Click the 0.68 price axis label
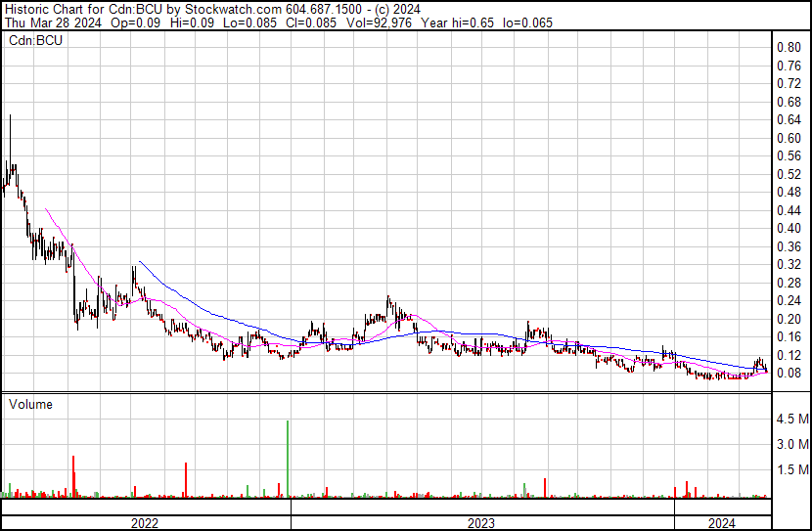Image resolution: width=812 pixels, height=531 pixels. tap(789, 102)
